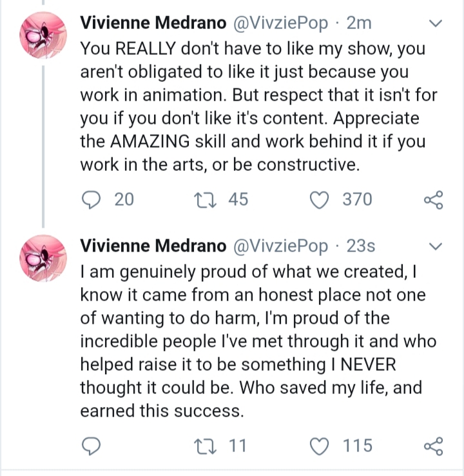Like the tweet with 370 likes
The width and height of the screenshot is (464, 476).
(319, 200)
